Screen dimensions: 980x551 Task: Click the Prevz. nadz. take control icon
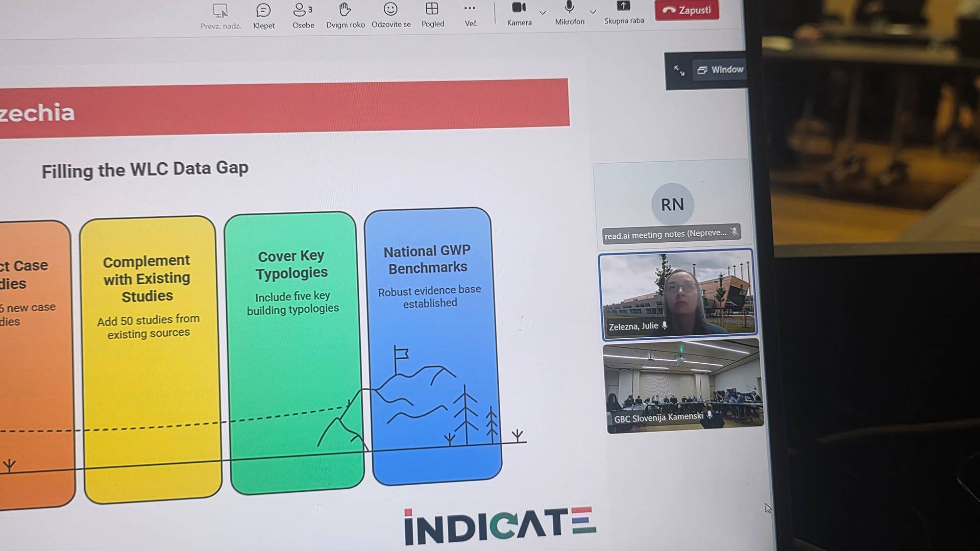[x=220, y=11]
